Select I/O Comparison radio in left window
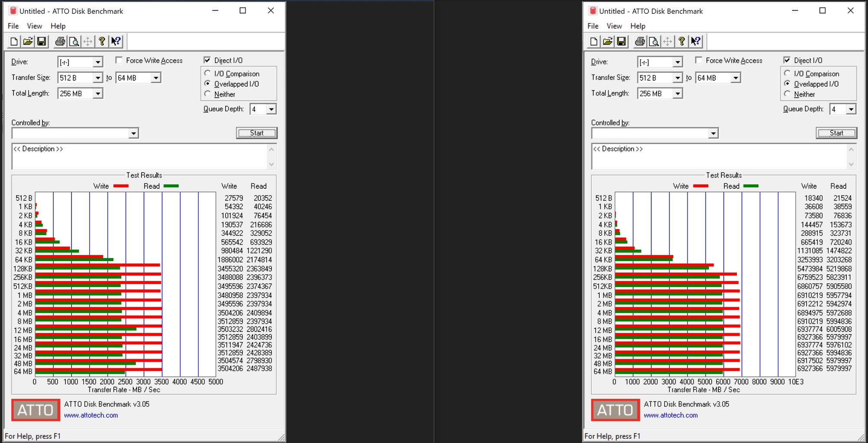The width and height of the screenshot is (868, 443). click(207, 73)
